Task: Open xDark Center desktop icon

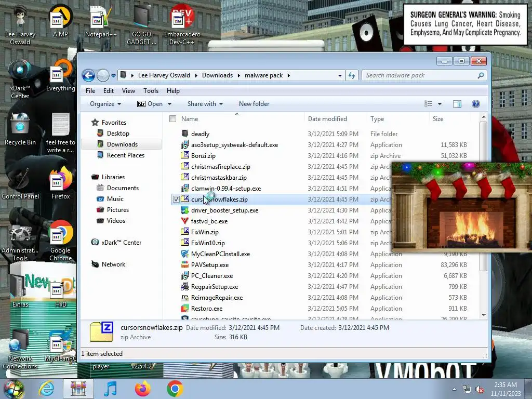Action: point(20,79)
